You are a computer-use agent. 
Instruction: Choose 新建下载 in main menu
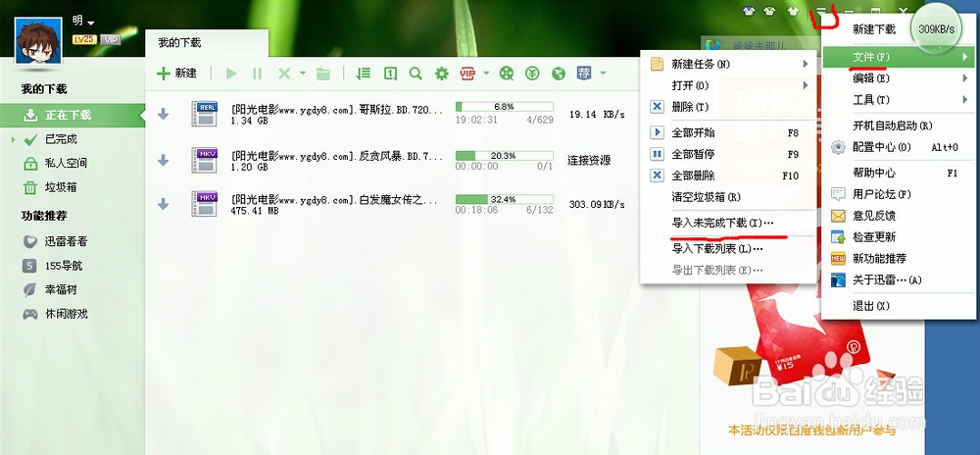pos(874,29)
